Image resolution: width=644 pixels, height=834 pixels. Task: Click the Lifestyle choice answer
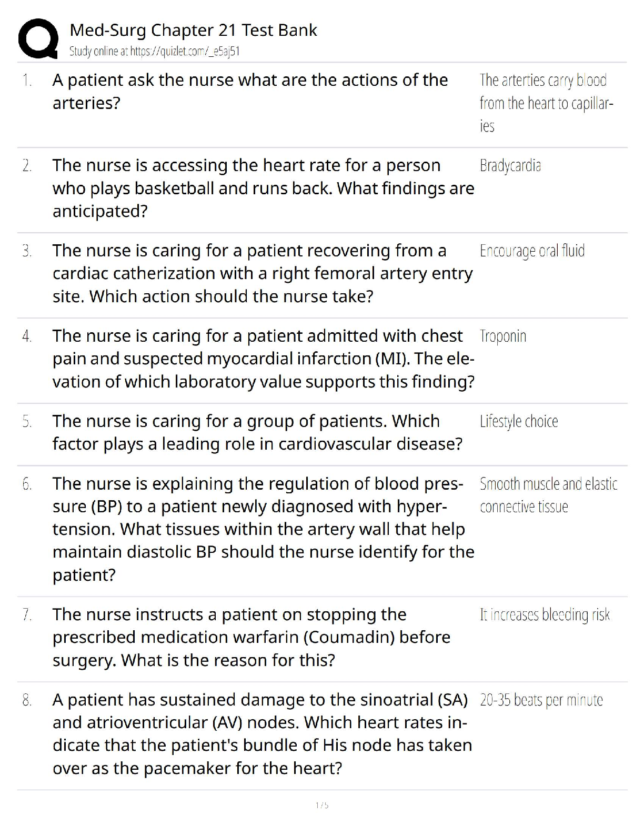tap(518, 422)
